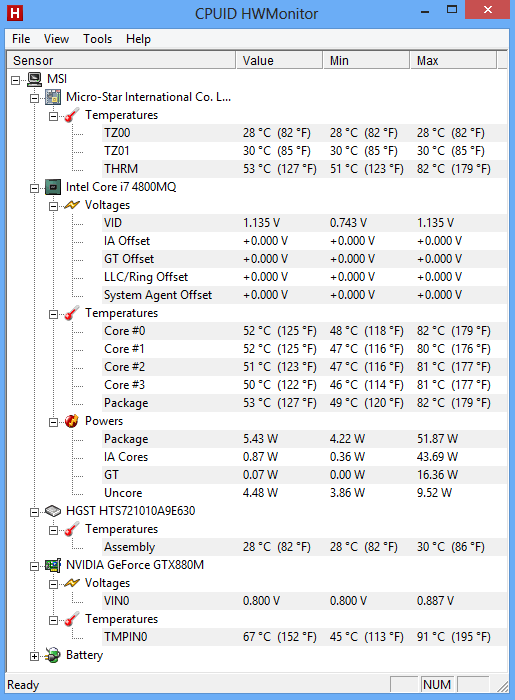Screen dimensions: 515x700
Task: Open the File menu
Action: coord(21,39)
